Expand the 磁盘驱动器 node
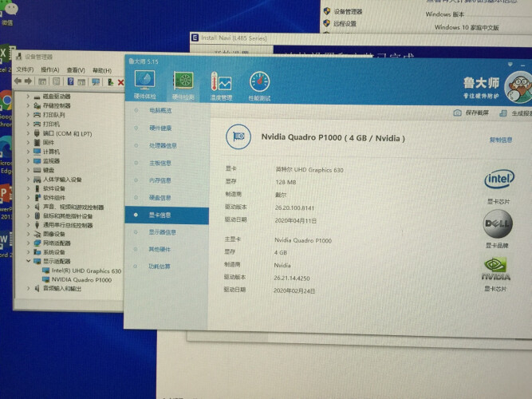The width and height of the screenshot is (532, 399). point(28,97)
